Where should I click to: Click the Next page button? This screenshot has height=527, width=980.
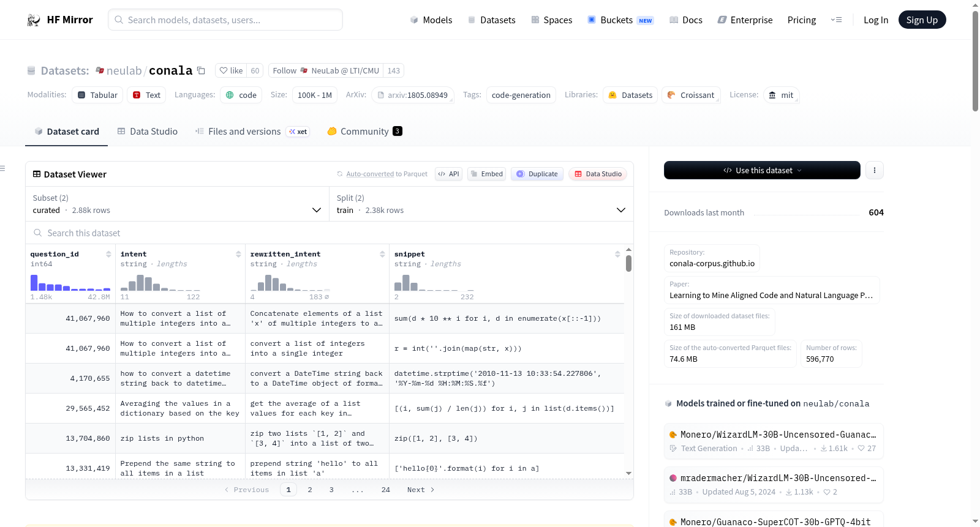point(421,490)
